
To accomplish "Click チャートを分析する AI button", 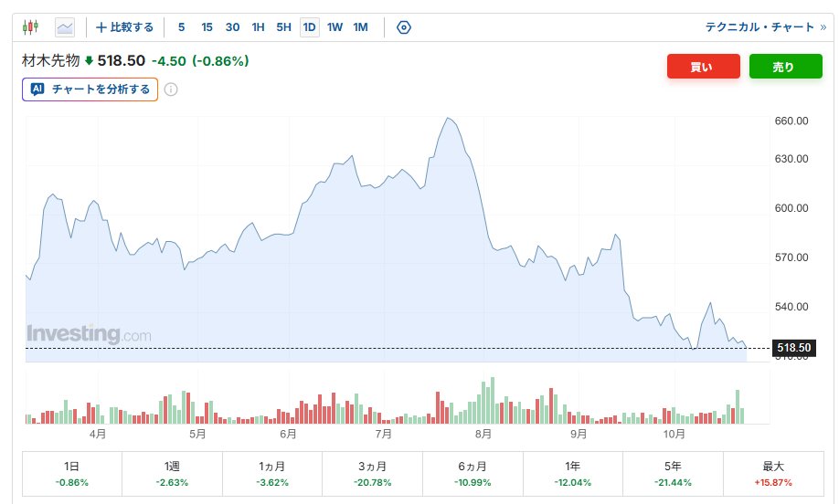I will (x=90, y=89).
